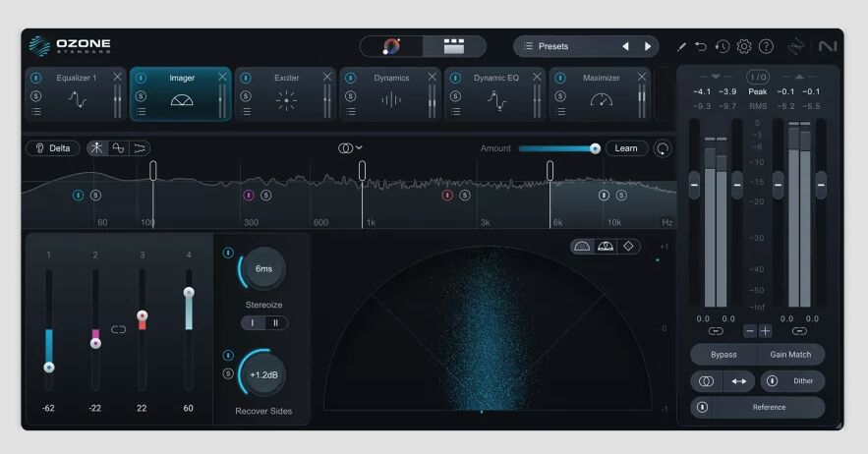The image size is (868, 454).
Task: Toggle power for Equalizer 1 module
Action: click(x=36, y=78)
